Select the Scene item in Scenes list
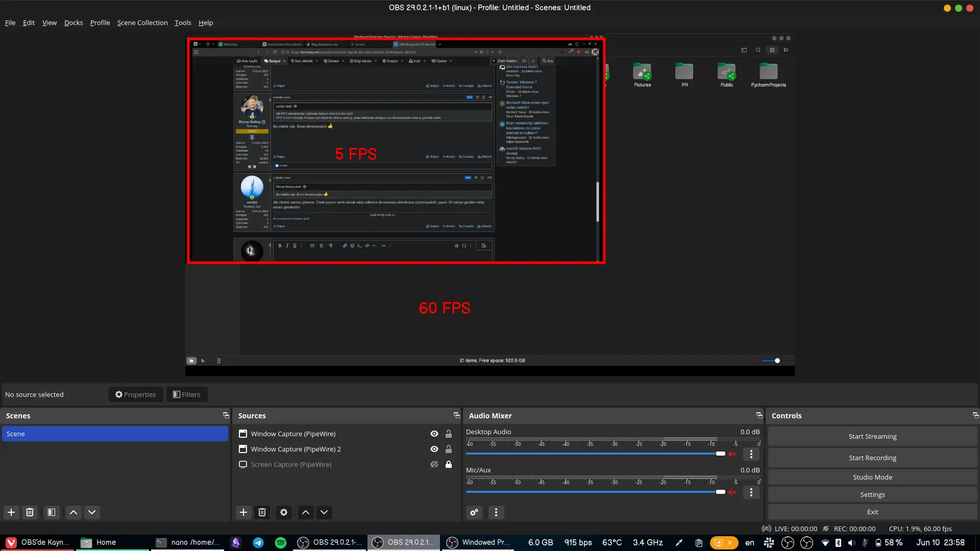The image size is (980, 551). (115, 434)
